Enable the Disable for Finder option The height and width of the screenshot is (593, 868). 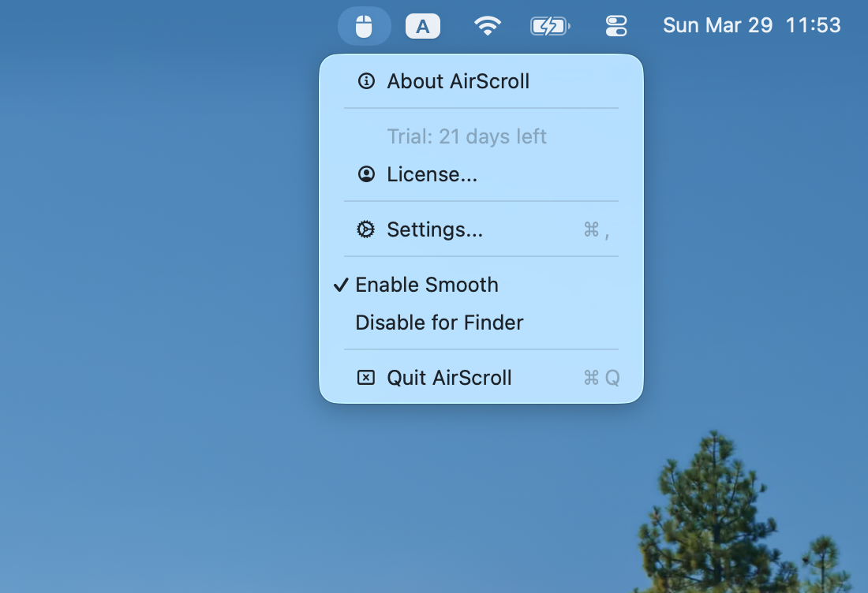[x=439, y=322]
